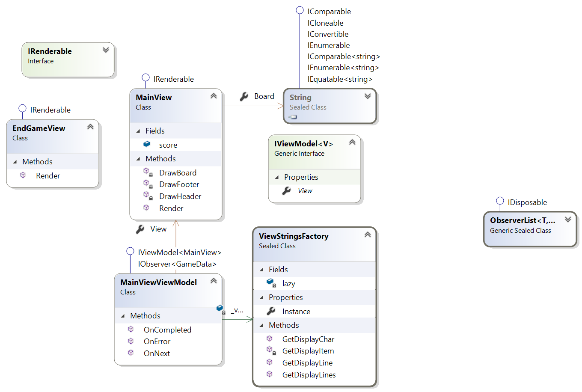Select the Instance property row
The width and height of the screenshot is (582, 392).
[315, 311]
